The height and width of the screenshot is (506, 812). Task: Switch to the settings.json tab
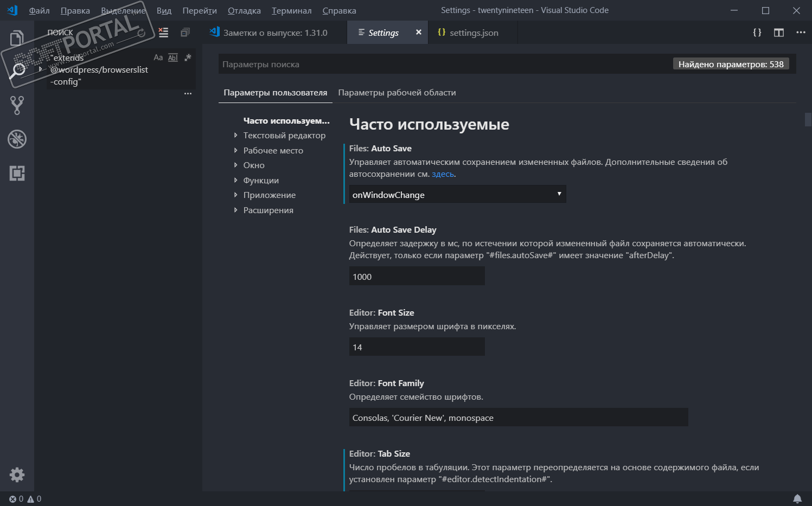473,33
